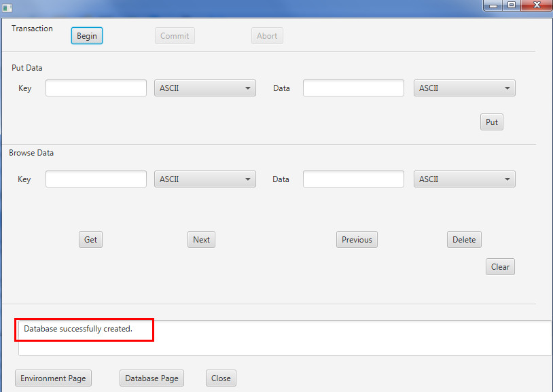This screenshot has height=392, width=553.
Task: Click the Commit button
Action: [174, 35]
